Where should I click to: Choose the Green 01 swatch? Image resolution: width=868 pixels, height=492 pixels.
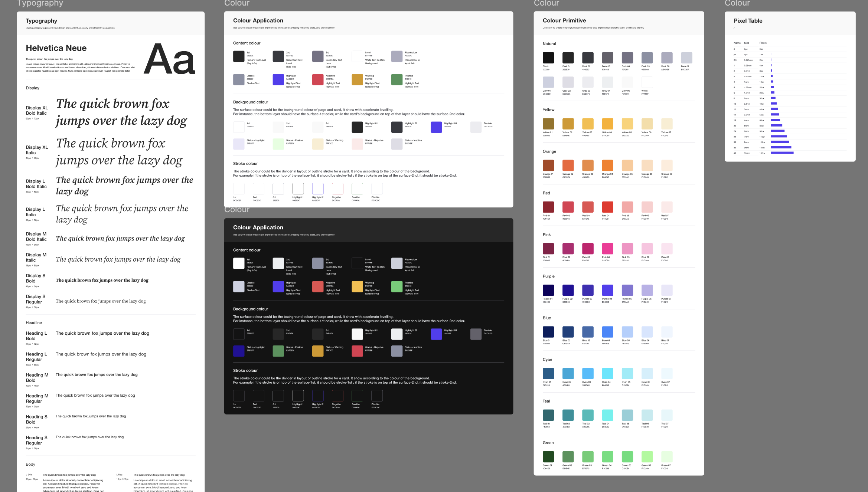pyautogui.click(x=548, y=457)
